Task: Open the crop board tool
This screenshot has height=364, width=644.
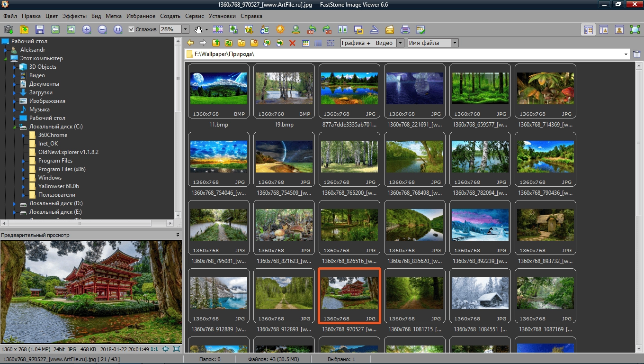Action: (249, 29)
